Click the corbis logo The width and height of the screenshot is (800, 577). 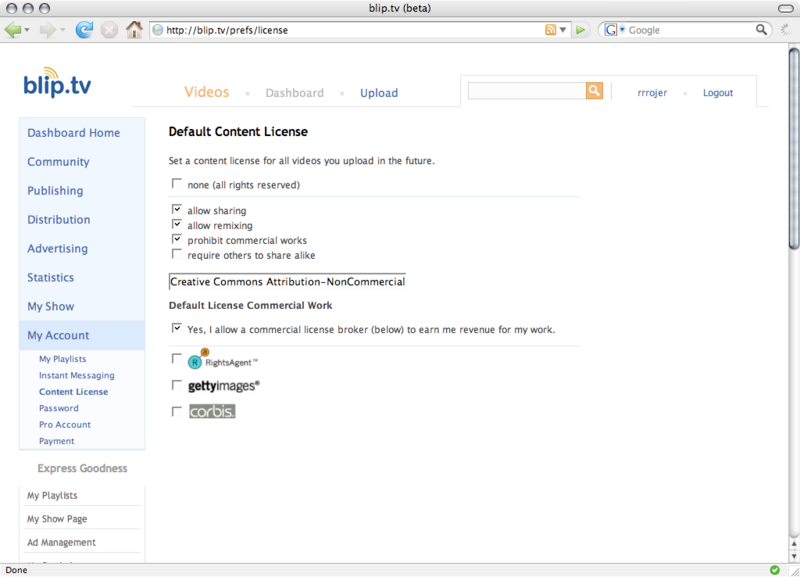(x=212, y=411)
